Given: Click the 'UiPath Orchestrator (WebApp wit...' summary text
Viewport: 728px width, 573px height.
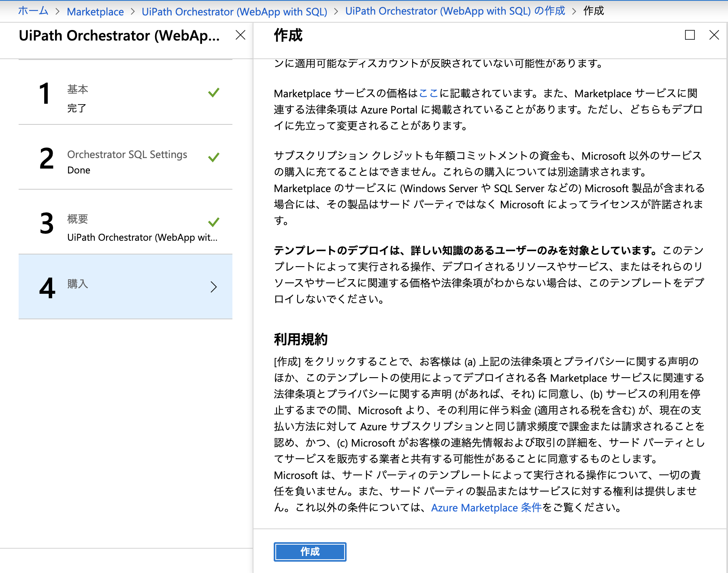Looking at the screenshot, I should (x=143, y=237).
